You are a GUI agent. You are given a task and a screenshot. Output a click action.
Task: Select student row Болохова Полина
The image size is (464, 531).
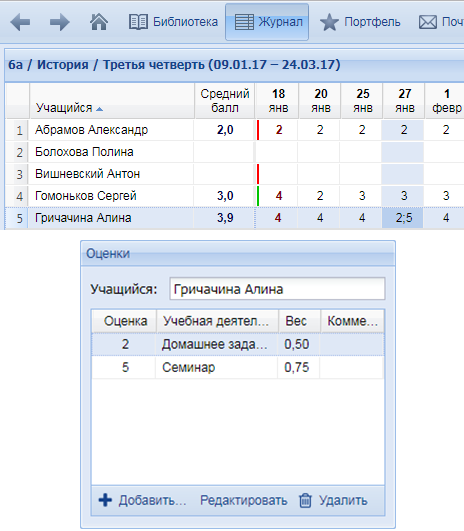pos(234,152)
